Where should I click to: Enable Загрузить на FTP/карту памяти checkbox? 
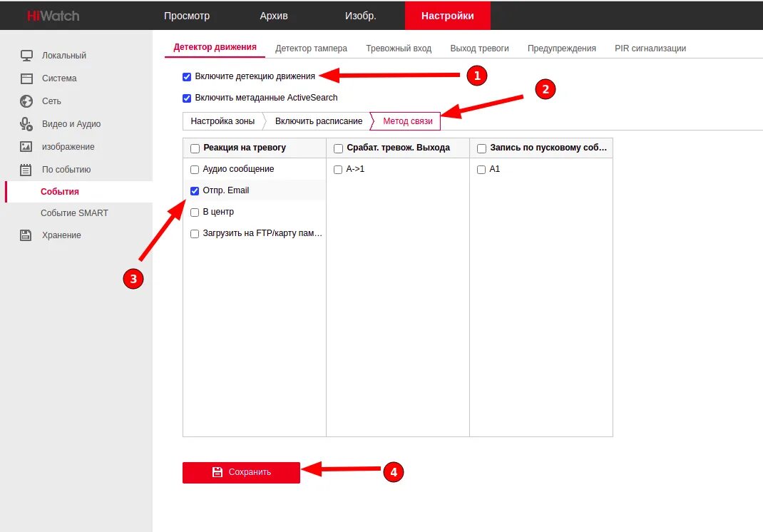click(x=195, y=234)
